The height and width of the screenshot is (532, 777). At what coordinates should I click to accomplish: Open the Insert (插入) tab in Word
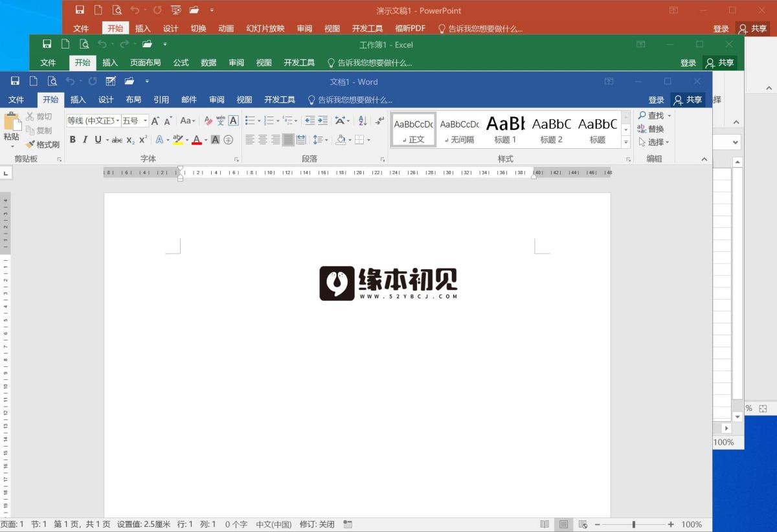pos(78,100)
